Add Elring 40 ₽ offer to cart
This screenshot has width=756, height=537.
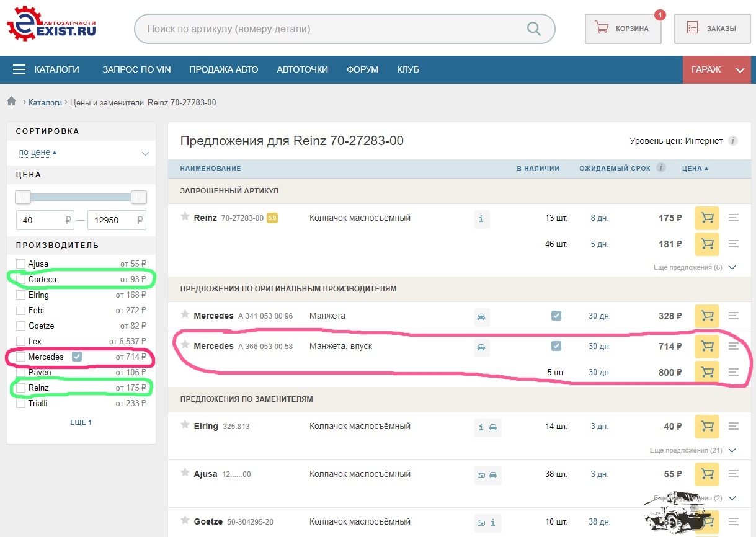pyautogui.click(x=707, y=427)
